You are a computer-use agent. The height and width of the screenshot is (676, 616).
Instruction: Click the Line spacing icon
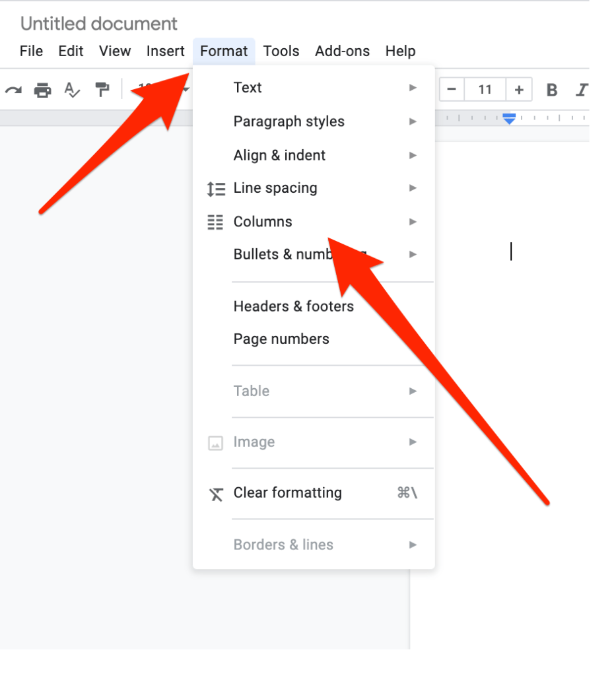(x=215, y=188)
